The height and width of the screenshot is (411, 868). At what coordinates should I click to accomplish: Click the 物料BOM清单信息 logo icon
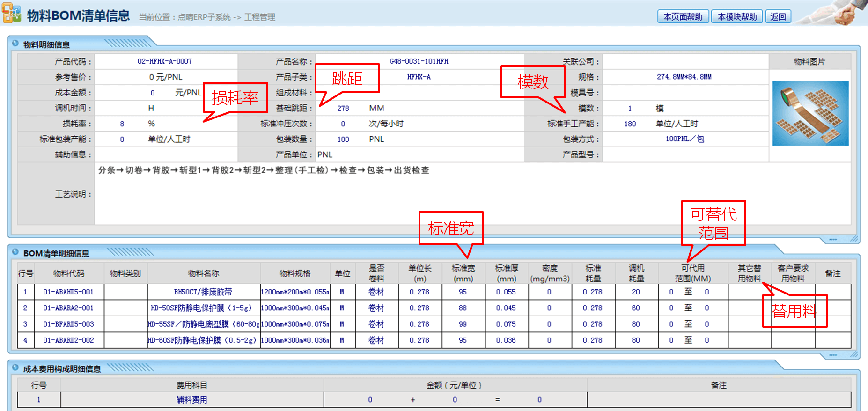point(12,14)
